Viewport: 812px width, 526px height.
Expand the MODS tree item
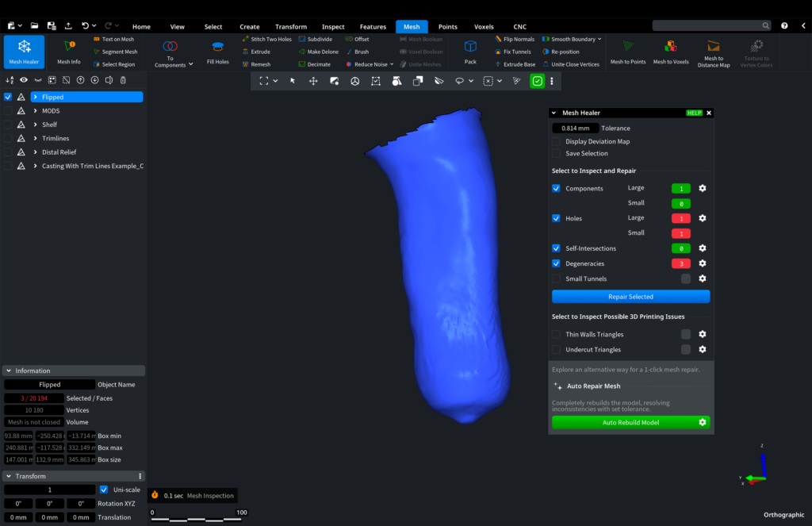click(x=36, y=111)
